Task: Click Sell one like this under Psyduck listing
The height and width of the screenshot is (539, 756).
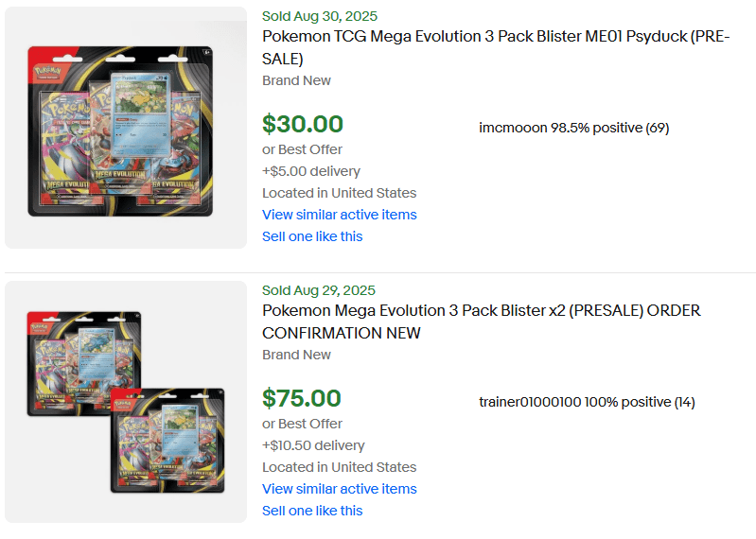Action: point(312,236)
